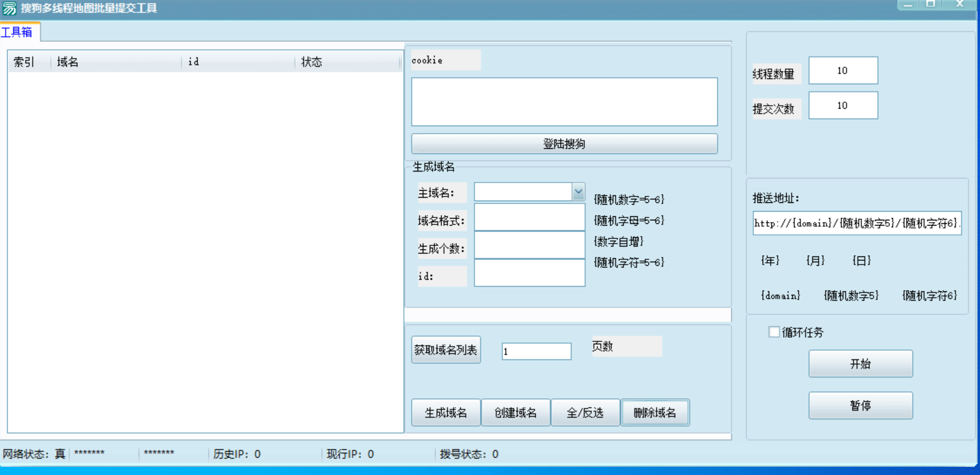Click the 现行IP: 0 status entry

coord(350,454)
